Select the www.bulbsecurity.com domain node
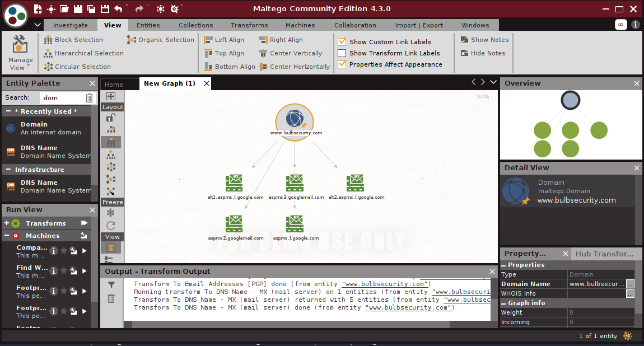The height and width of the screenshot is (346, 644). tap(295, 121)
